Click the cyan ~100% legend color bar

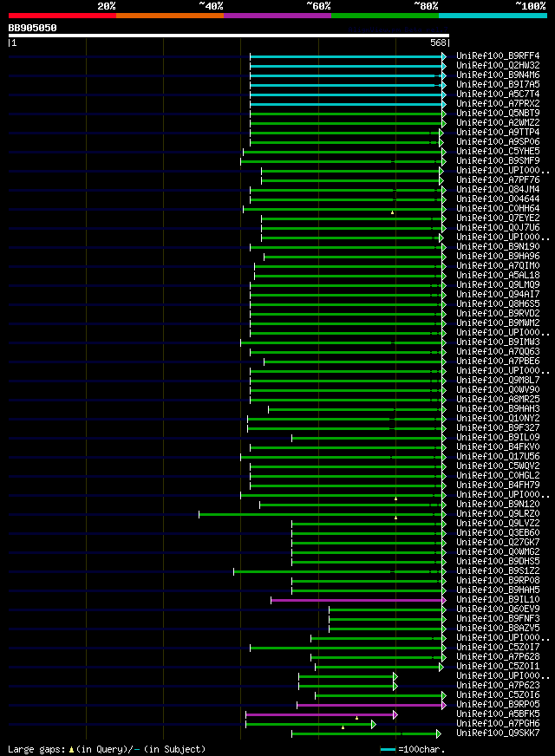[493, 16]
